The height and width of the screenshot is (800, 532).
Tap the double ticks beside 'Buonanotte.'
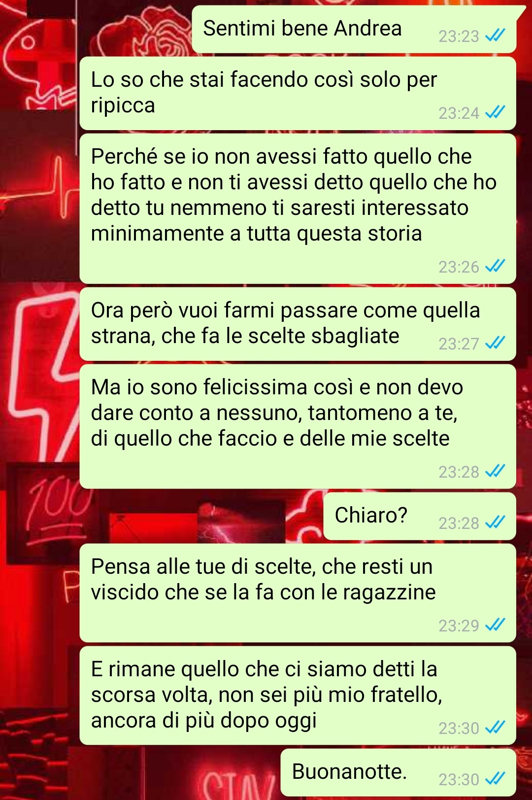point(495,779)
